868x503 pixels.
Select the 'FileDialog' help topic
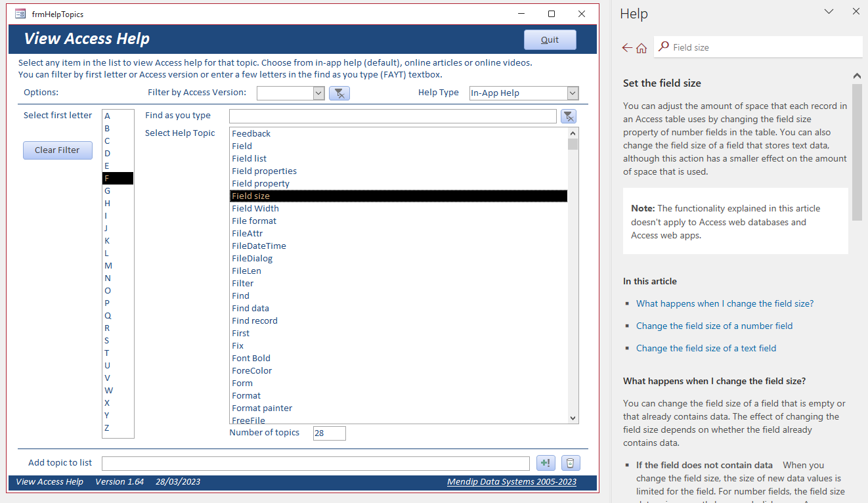click(x=399, y=259)
